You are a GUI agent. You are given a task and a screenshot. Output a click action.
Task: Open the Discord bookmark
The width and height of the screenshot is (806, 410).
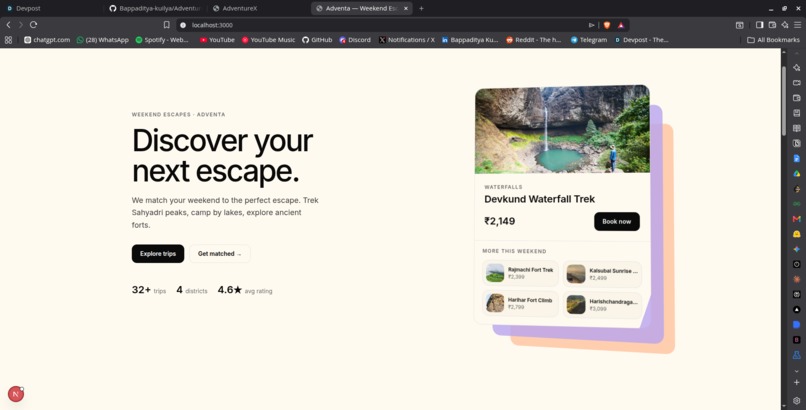(x=355, y=40)
